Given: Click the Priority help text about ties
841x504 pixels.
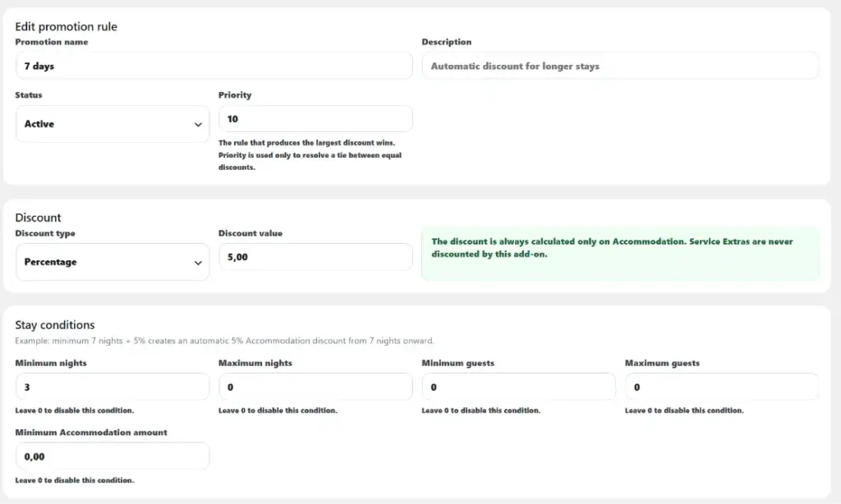Looking at the screenshot, I should tap(310, 155).
